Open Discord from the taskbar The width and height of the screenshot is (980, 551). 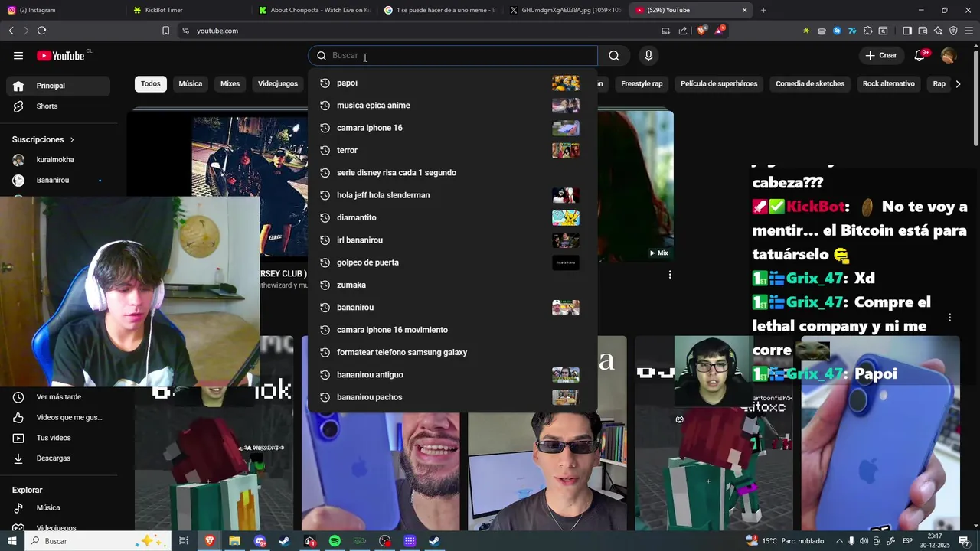point(260,541)
